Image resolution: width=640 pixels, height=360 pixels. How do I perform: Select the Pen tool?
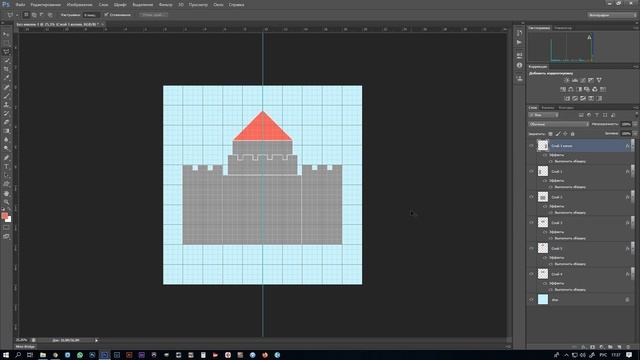(6, 158)
